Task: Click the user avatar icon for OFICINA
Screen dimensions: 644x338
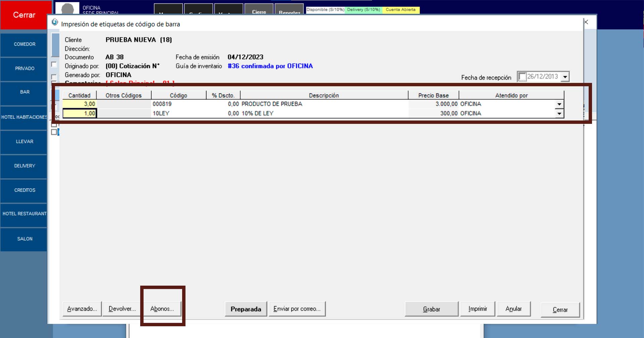Action: point(67,9)
